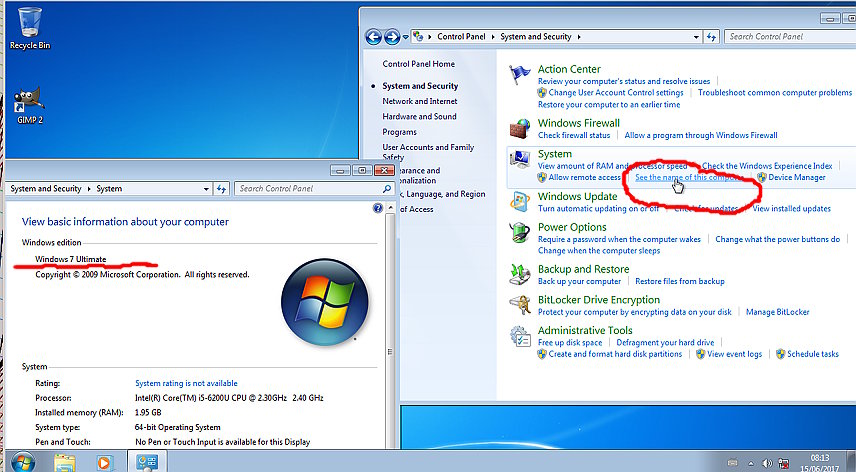Expand the arrow after System and Security breadcrumb
The image size is (856, 472).
click(579, 37)
